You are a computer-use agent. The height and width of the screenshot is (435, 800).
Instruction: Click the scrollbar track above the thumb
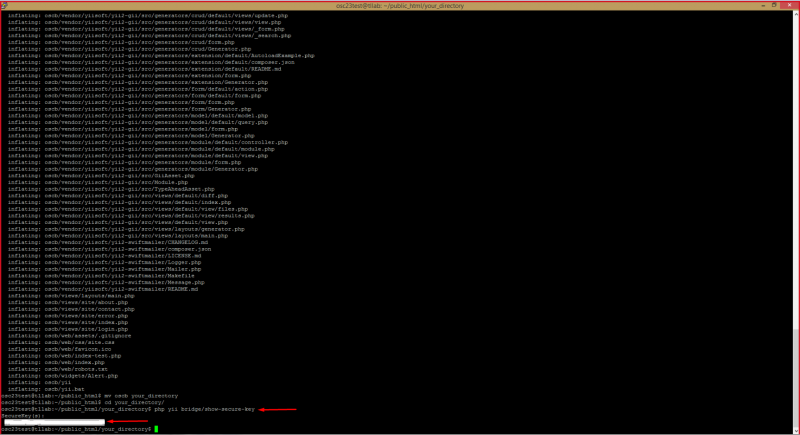point(795,200)
